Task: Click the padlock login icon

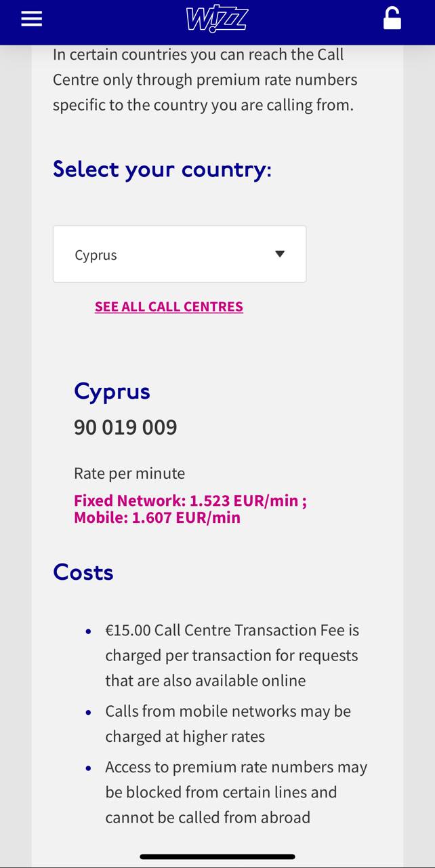Action: click(x=392, y=19)
